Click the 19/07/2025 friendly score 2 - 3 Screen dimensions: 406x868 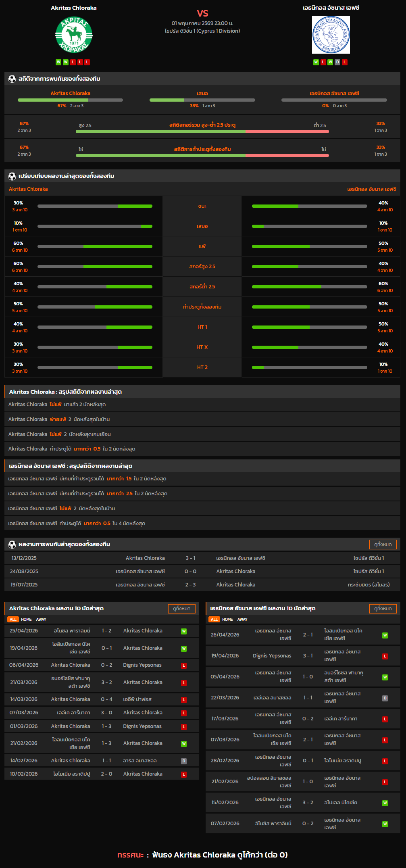tap(190, 585)
